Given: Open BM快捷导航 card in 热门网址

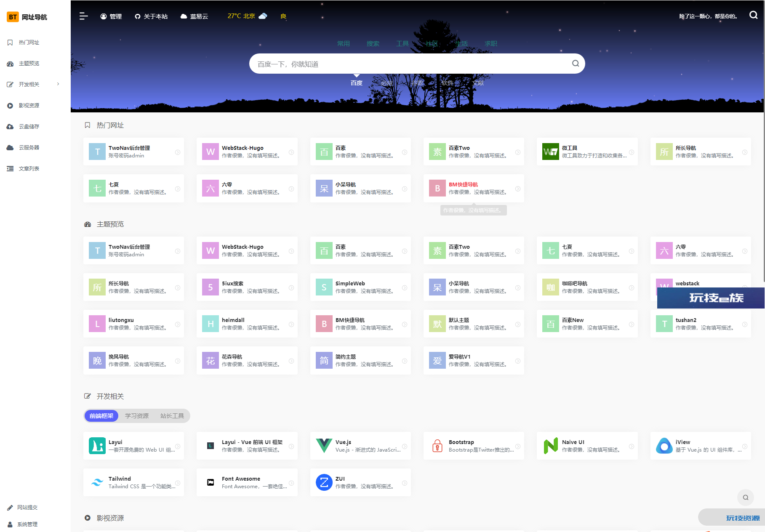Looking at the screenshot, I should tap(474, 189).
